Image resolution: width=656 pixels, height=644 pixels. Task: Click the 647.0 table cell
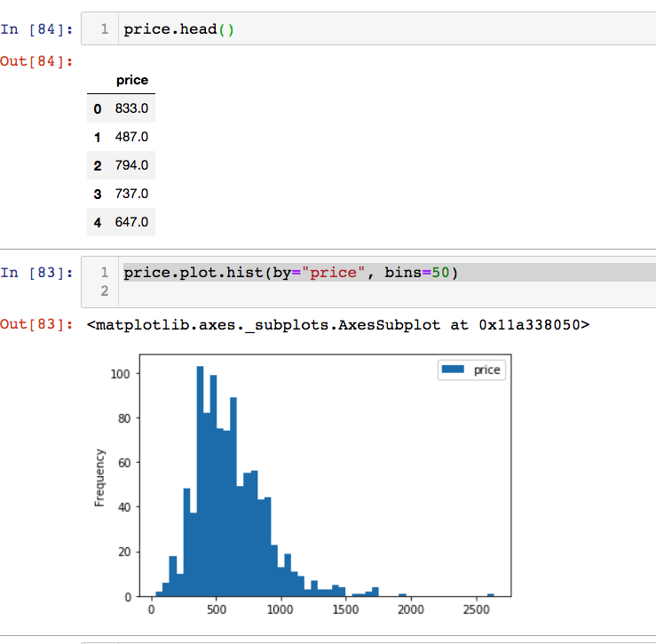131,222
